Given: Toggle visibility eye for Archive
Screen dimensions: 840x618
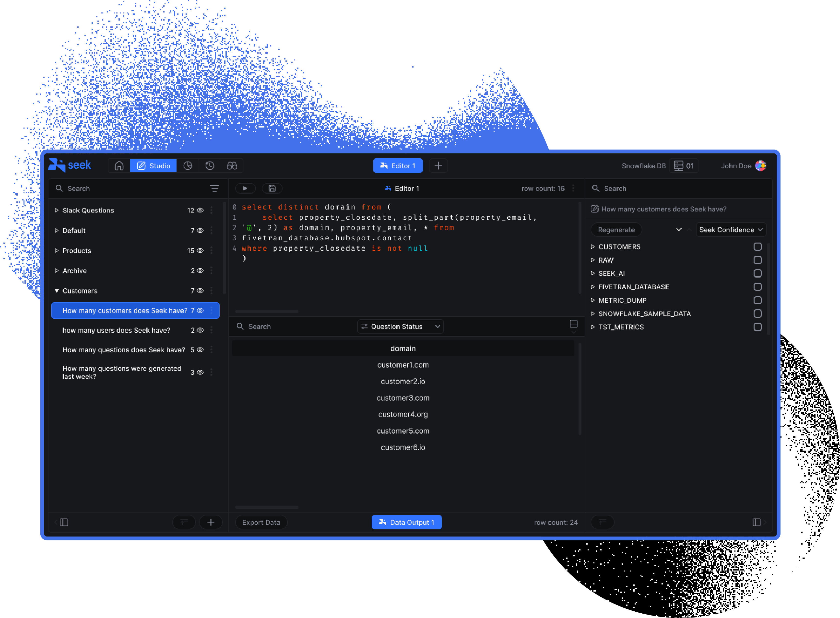Looking at the screenshot, I should [200, 270].
